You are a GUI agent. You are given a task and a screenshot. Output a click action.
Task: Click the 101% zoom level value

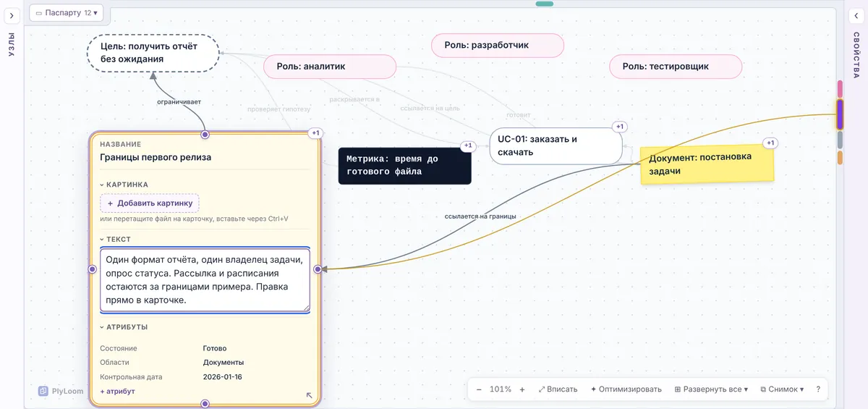[x=501, y=389]
